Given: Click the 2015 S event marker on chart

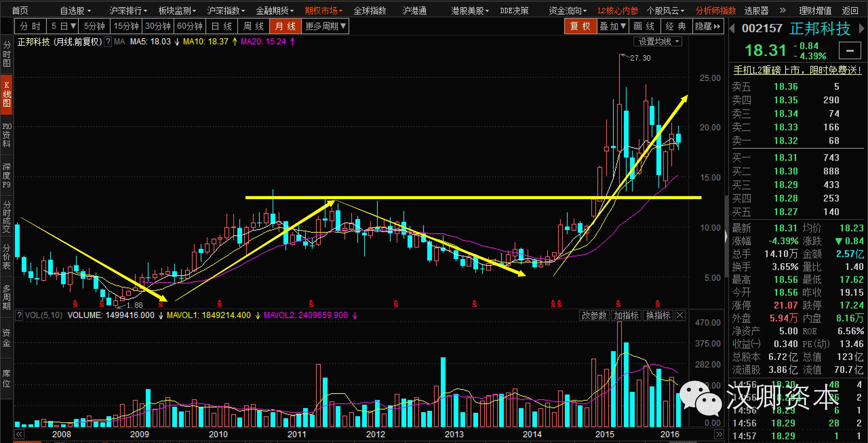Looking at the screenshot, I should click(x=618, y=303).
